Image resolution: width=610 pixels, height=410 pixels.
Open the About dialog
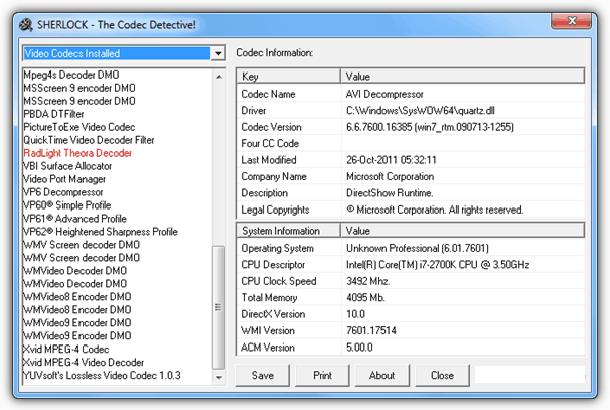click(382, 375)
